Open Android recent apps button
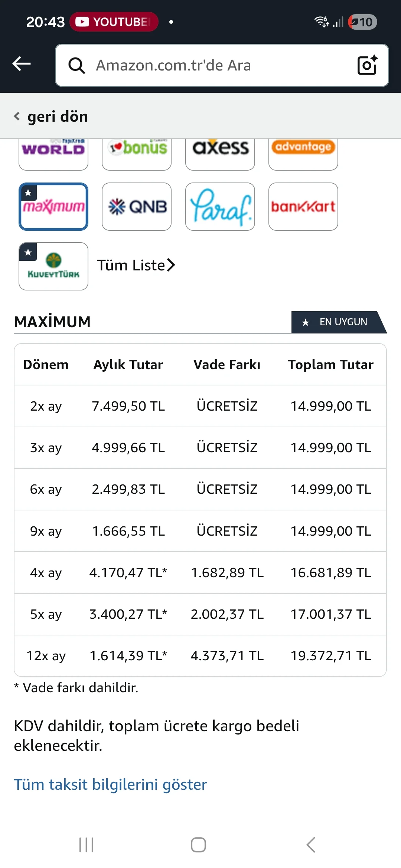The width and height of the screenshot is (401, 868). (x=86, y=845)
